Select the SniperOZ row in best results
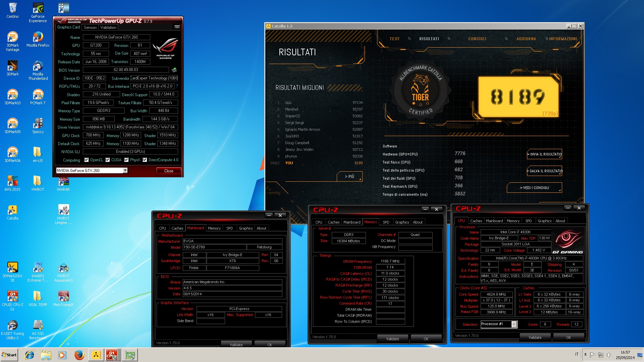The height and width of the screenshot is (362, 644). 320,116
